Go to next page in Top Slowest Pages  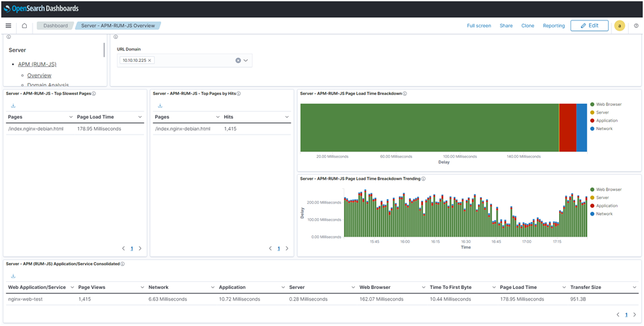click(x=140, y=249)
